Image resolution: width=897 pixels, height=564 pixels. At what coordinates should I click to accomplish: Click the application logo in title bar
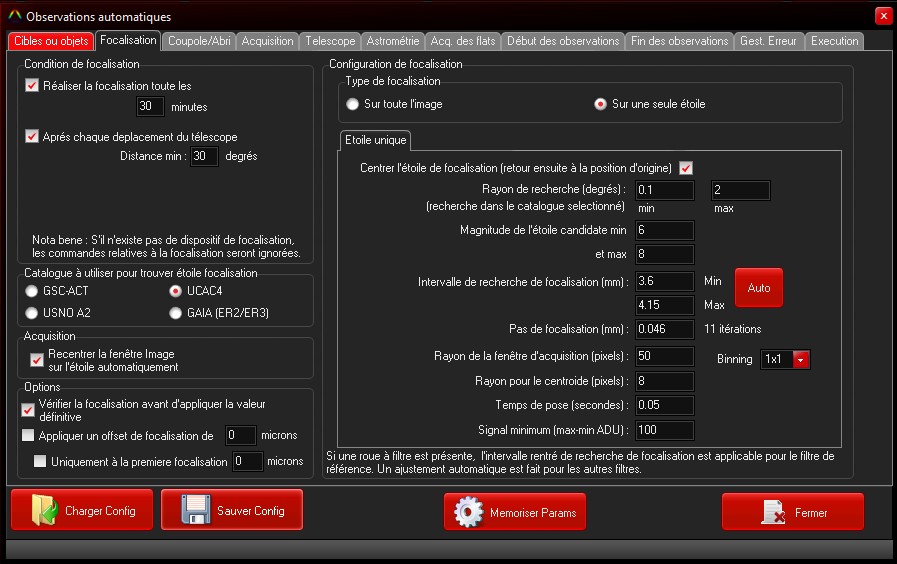click(14, 16)
